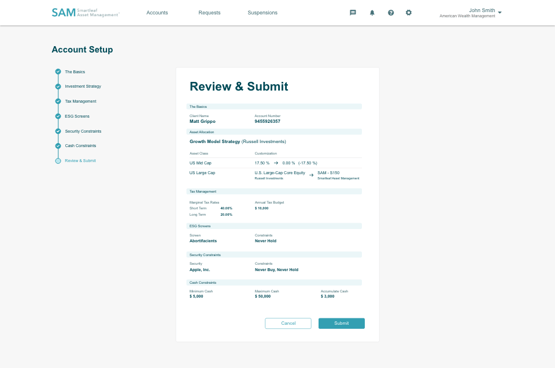
Task: Click the Abortifacients screen value
Action: coord(203,241)
